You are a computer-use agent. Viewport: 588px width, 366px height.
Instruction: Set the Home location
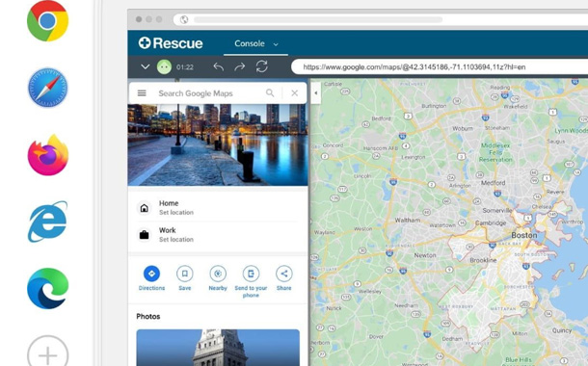[218, 207]
